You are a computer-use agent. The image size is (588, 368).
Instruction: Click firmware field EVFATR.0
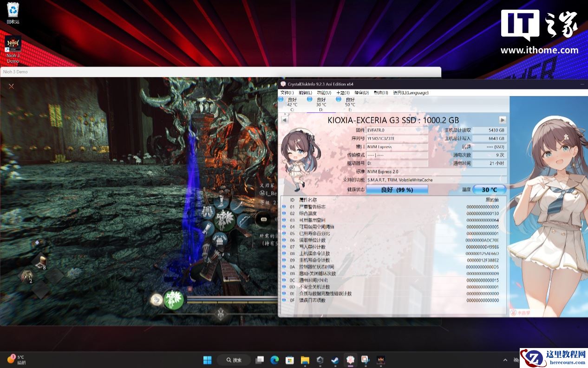397,130
